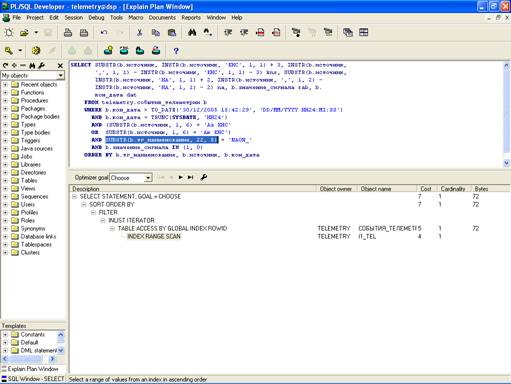Expand the Procedures folder

pyautogui.click(x=5, y=100)
